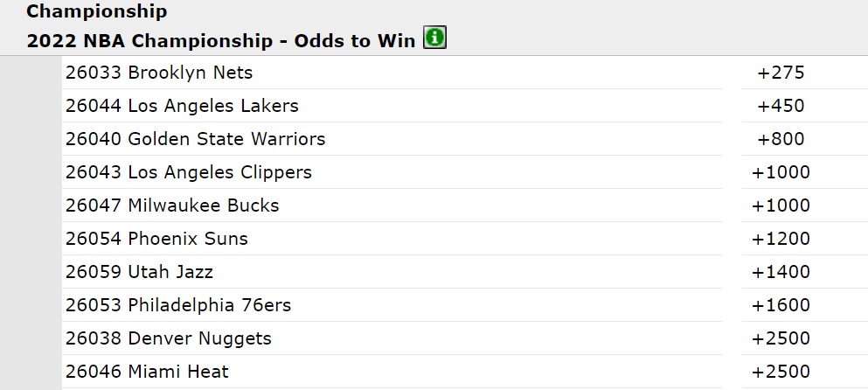Click the 26046 Miami Heat row
The height and width of the screenshot is (390, 868).
(x=392, y=372)
